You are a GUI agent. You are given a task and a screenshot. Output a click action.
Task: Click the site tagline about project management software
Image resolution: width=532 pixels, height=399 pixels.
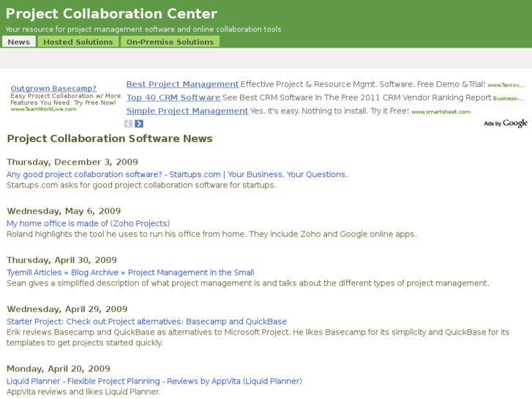click(x=143, y=29)
